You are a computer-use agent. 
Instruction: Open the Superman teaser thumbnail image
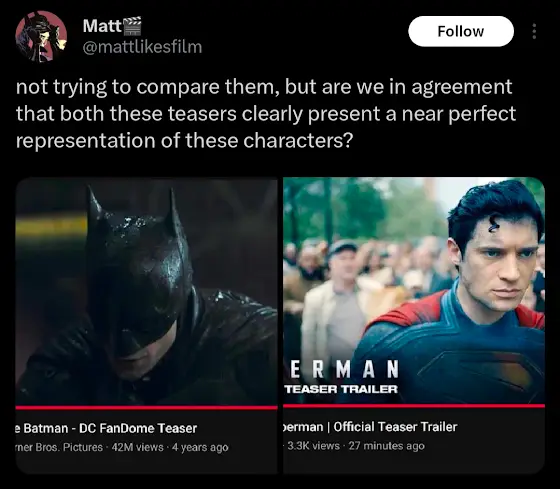pos(414,290)
